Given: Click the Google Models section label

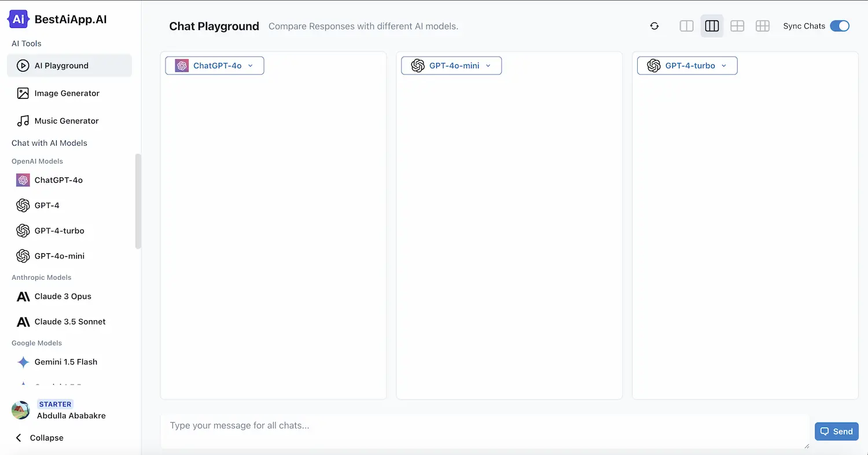Looking at the screenshot, I should pos(36,343).
